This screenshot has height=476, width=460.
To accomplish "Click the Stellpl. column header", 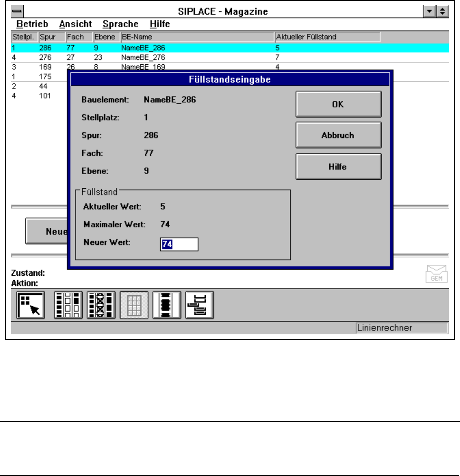I will [x=25, y=37].
